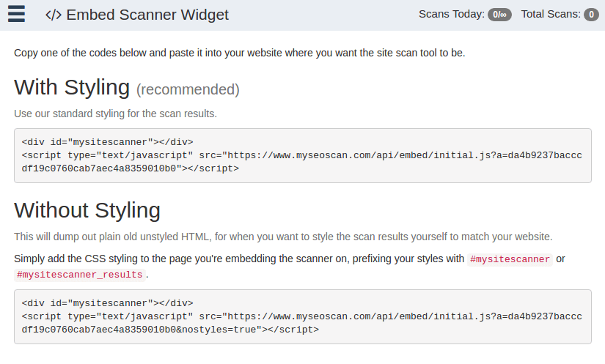Click the Scans Today label

point(452,15)
